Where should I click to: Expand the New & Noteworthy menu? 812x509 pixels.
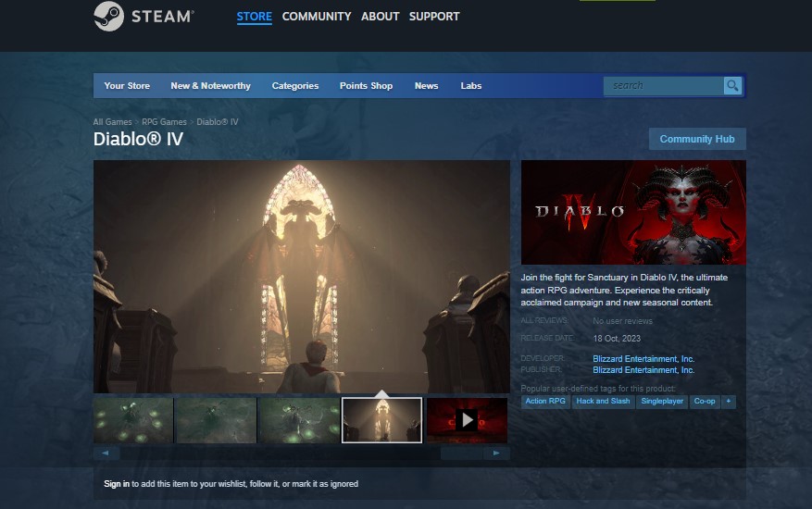click(210, 86)
